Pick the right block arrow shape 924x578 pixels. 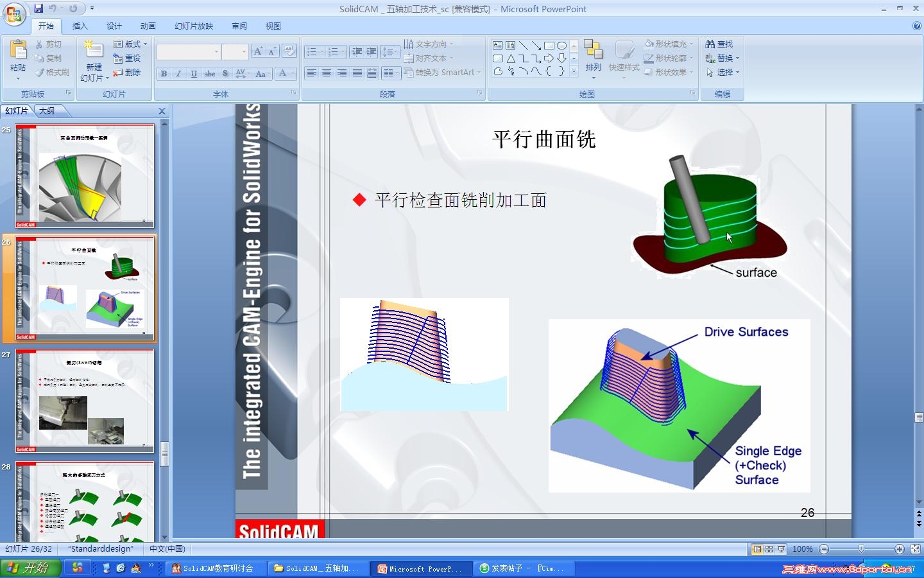coord(549,58)
